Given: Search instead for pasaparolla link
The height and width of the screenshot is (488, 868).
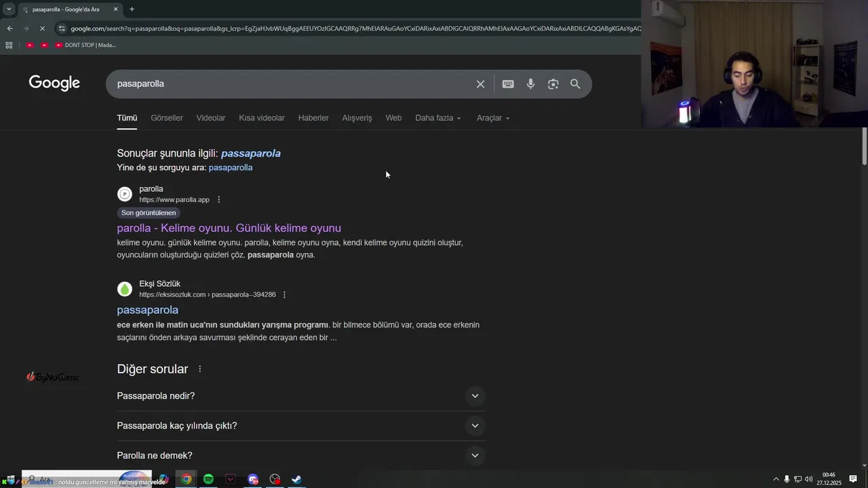Looking at the screenshot, I should (231, 167).
